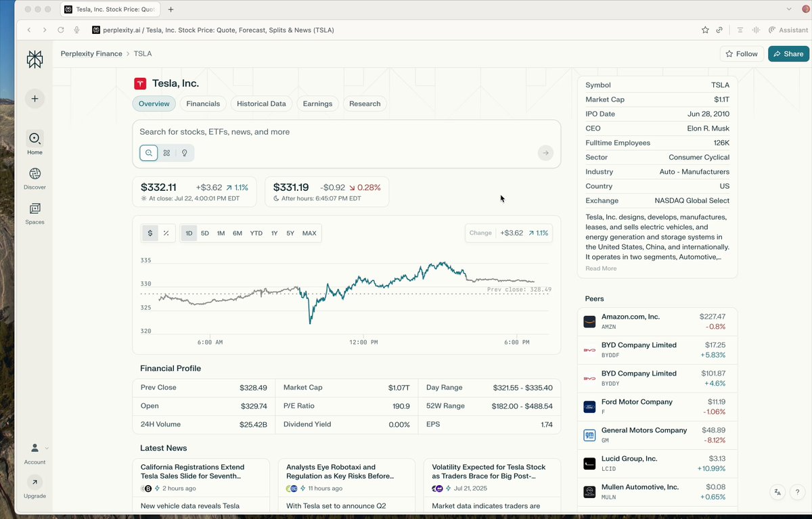Go forward with browser forward arrow

point(45,30)
